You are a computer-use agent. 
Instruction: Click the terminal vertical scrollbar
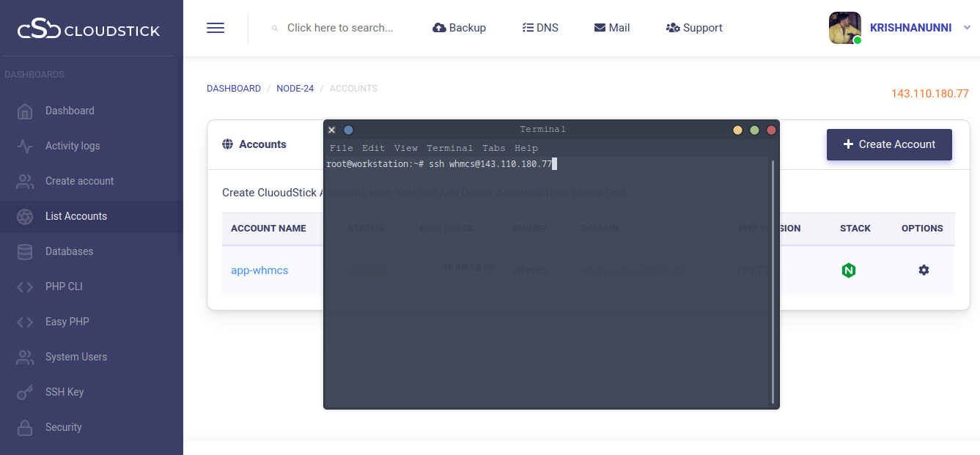click(773, 281)
